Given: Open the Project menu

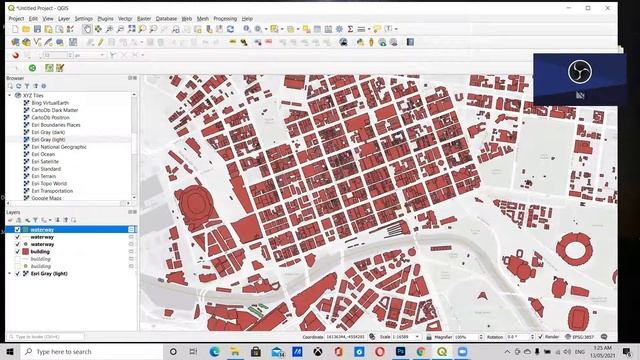Looking at the screenshot, I should 16,18.
